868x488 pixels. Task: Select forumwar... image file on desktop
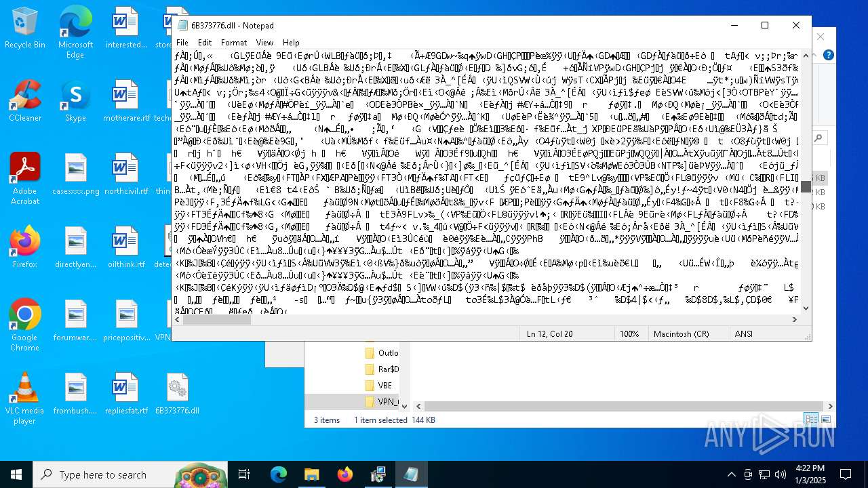tap(75, 321)
